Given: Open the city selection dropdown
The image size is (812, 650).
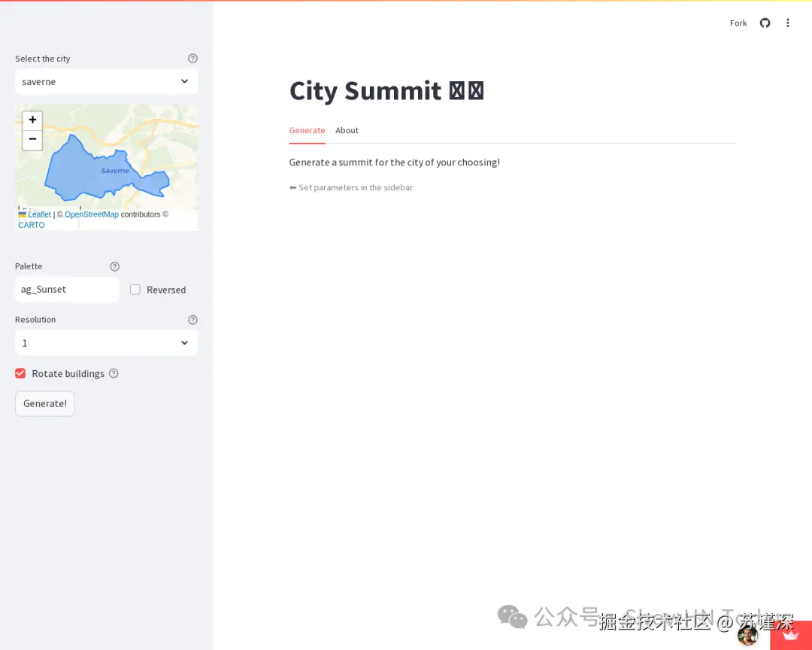Looking at the screenshot, I should [106, 81].
